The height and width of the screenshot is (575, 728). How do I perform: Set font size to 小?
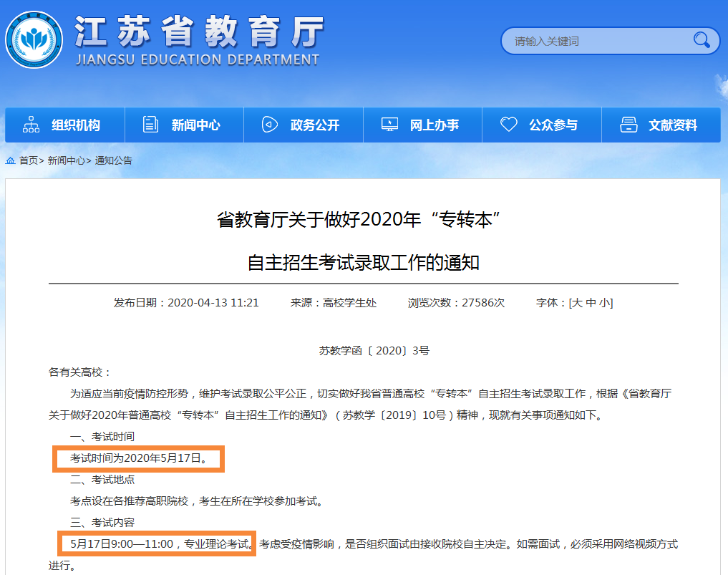(x=605, y=303)
